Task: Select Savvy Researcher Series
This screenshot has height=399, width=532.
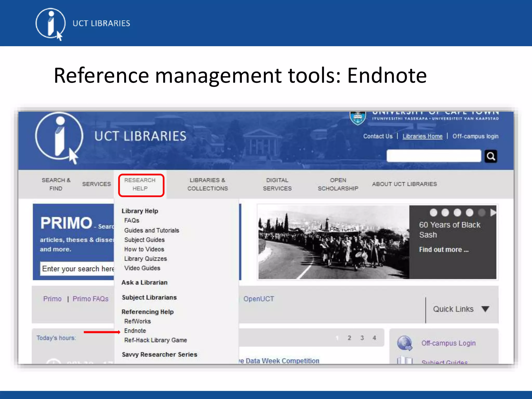Action: [x=159, y=354]
